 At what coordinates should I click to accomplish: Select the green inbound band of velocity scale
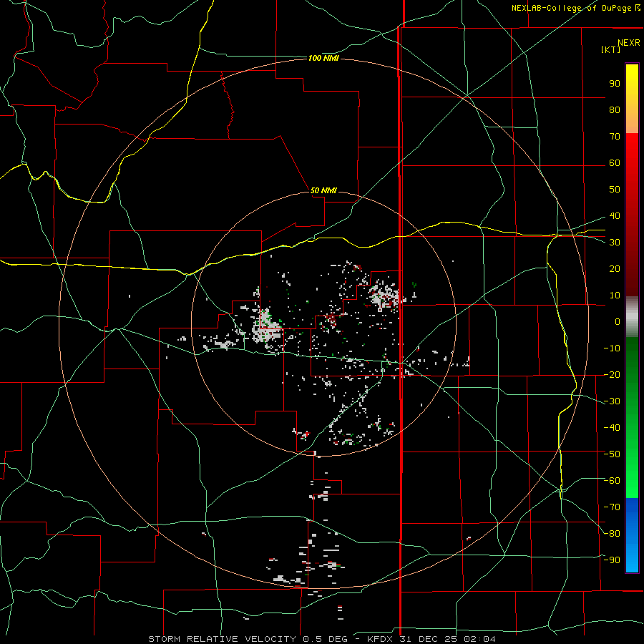point(632,417)
